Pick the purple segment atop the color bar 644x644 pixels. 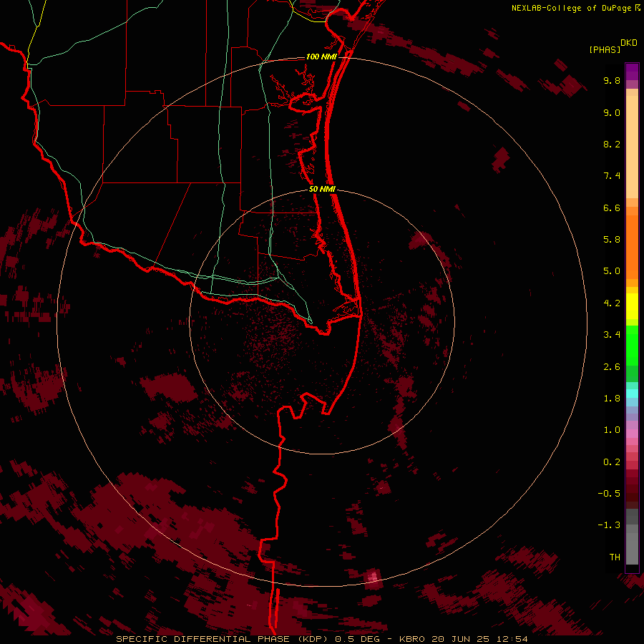(632, 72)
